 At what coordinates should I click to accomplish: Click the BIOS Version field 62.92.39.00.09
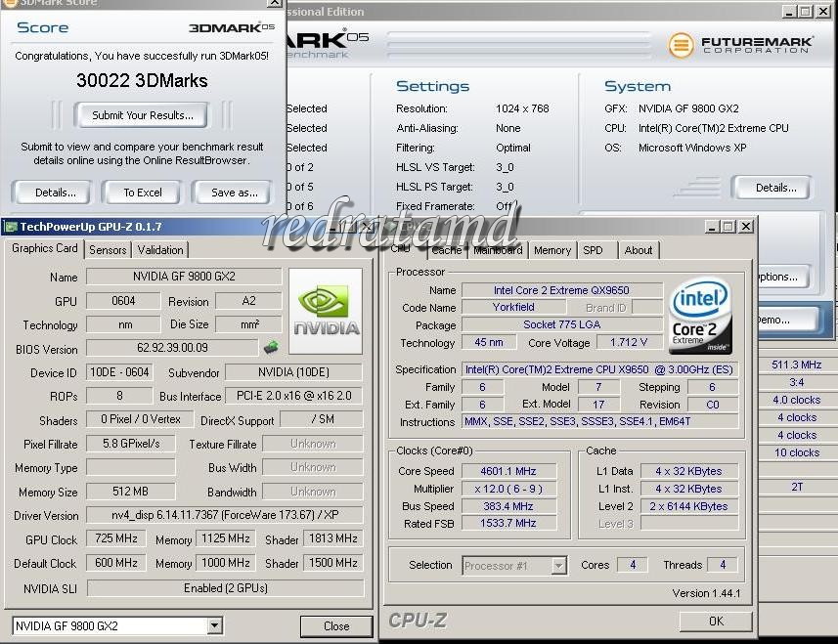click(x=172, y=348)
